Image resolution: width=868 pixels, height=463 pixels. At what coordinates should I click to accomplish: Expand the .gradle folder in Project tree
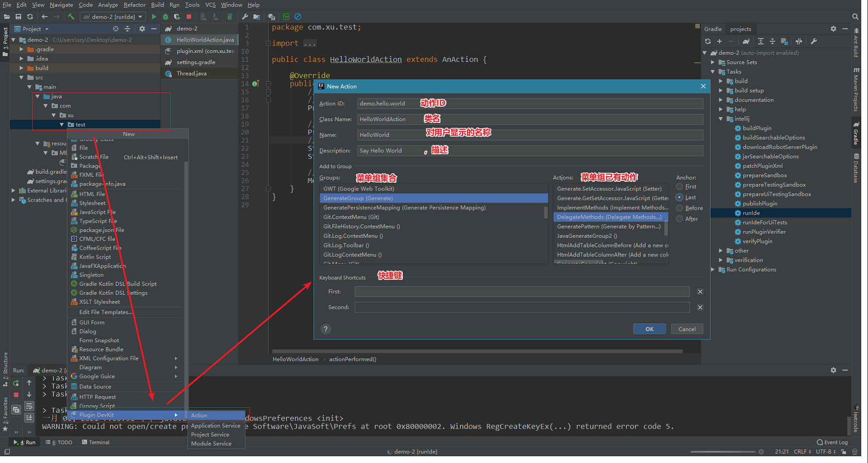pyautogui.click(x=21, y=49)
